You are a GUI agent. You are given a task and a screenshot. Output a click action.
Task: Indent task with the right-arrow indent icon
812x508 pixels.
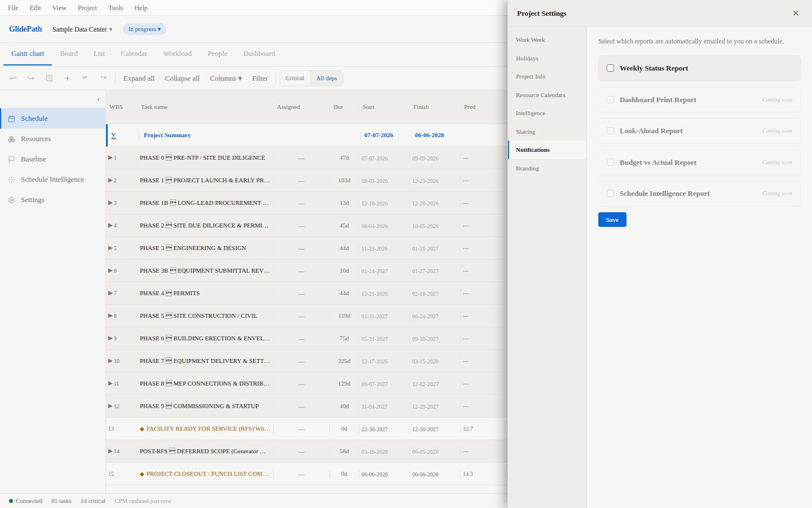[85, 78]
